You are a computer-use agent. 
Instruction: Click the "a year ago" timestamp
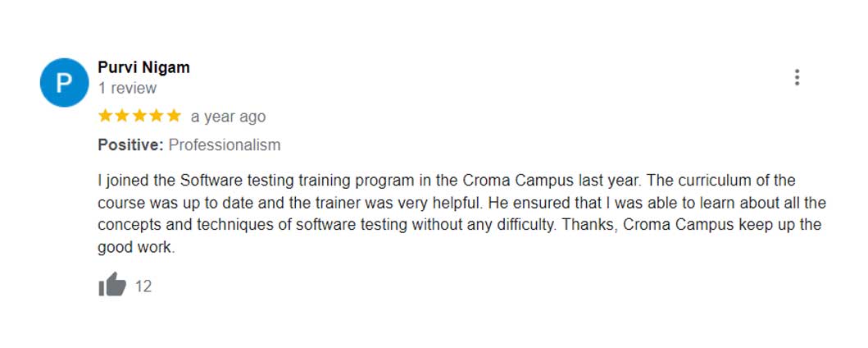coord(228,117)
